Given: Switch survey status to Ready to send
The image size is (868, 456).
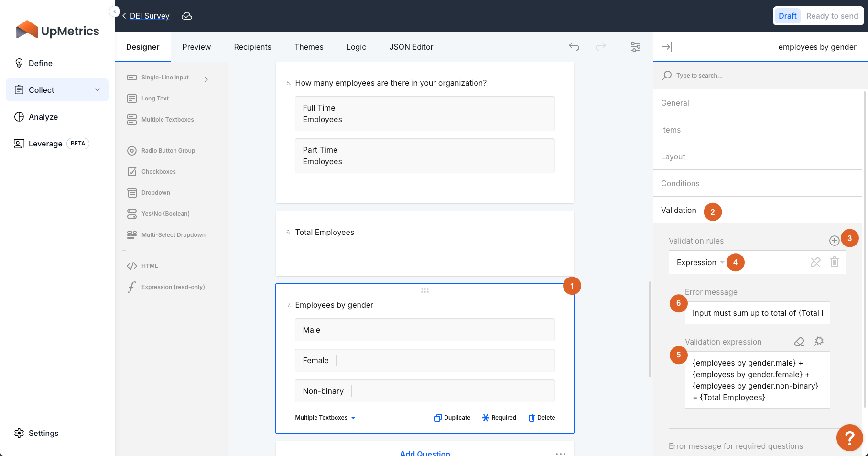Looking at the screenshot, I should point(832,16).
